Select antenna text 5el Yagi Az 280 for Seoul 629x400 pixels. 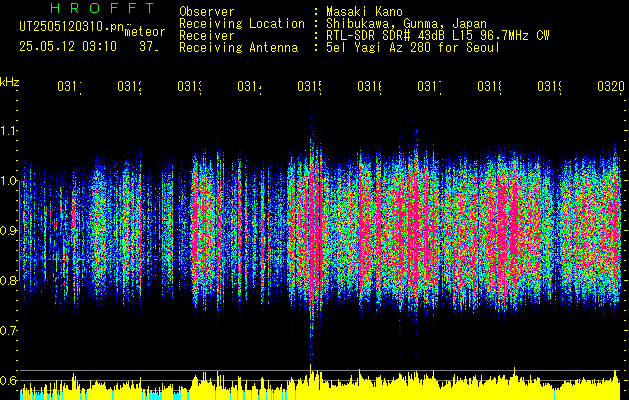(413, 48)
